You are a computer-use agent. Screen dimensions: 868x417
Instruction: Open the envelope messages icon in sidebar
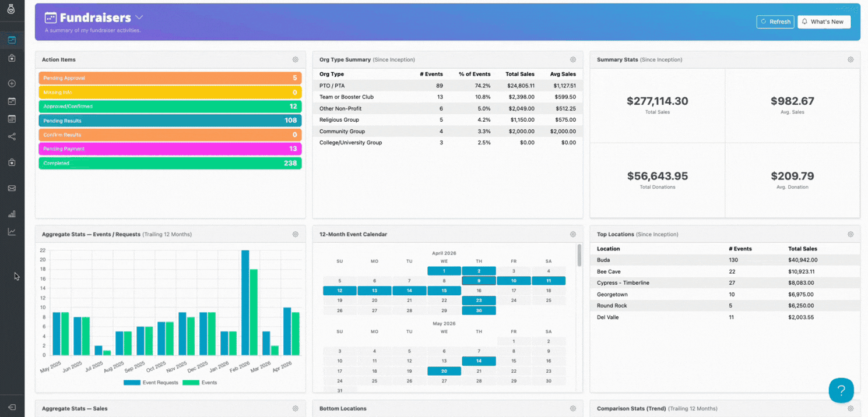(x=12, y=188)
